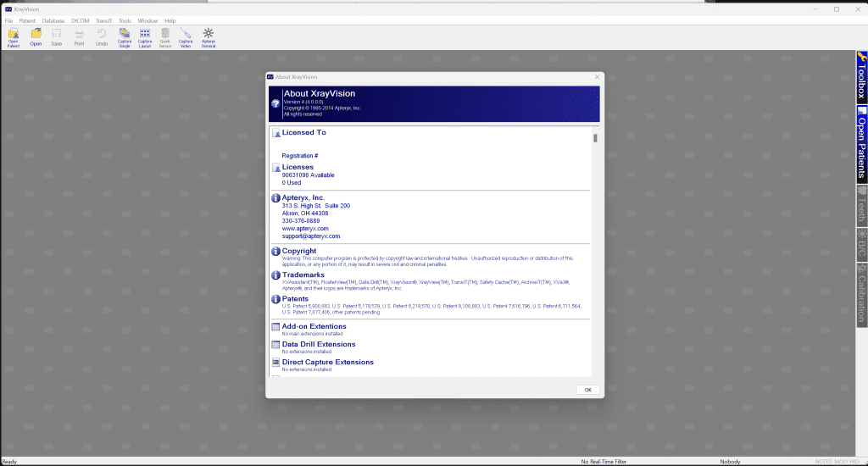Click the Open Patient toolbar icon
The width and height of the screenshot is (868, 466).
(x=14, y=36)
